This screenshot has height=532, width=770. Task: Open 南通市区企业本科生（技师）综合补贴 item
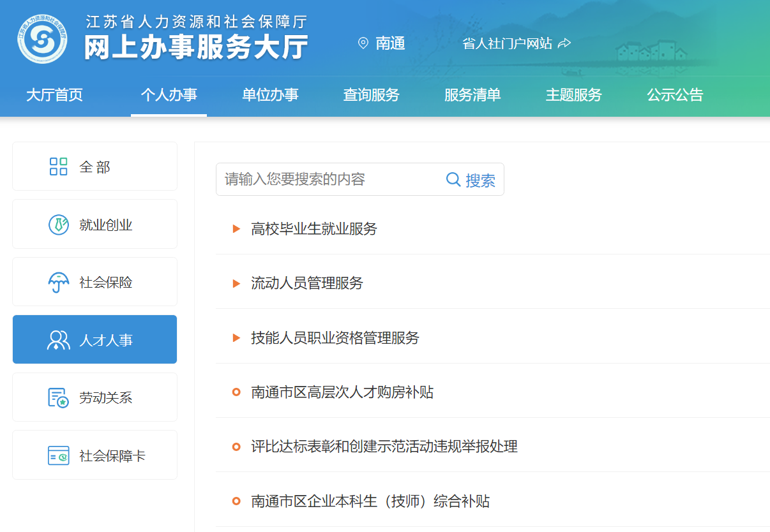coord(370,501)
